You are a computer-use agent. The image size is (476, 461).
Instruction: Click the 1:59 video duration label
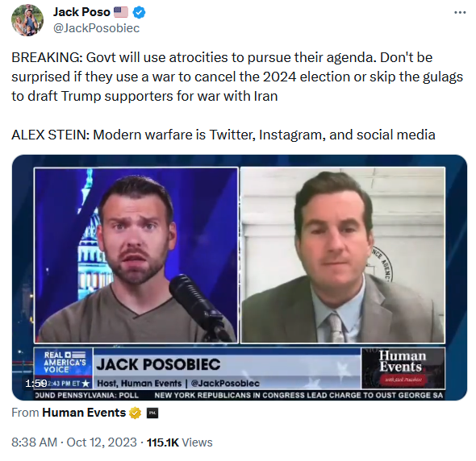(36, 384)
